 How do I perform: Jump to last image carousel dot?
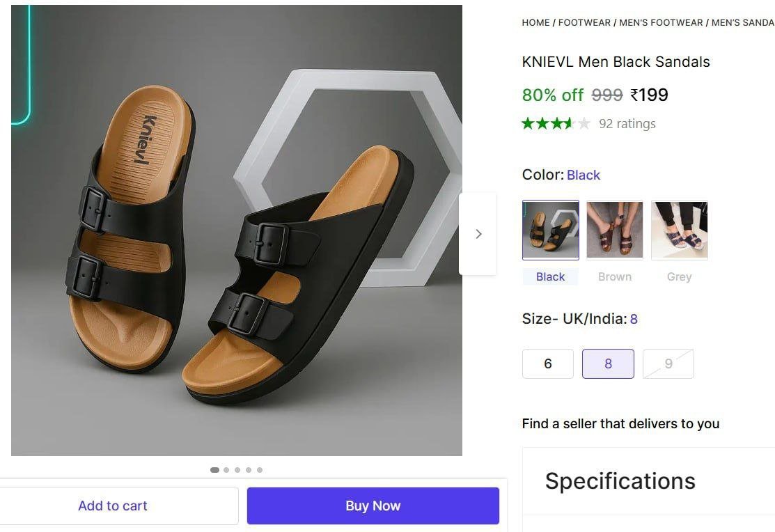(x=260, y=470)
